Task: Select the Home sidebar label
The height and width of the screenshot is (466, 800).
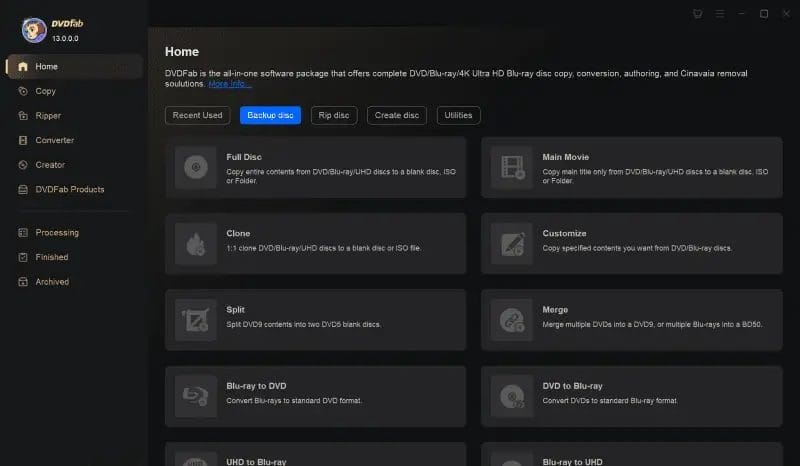Action: click(46, 66)
